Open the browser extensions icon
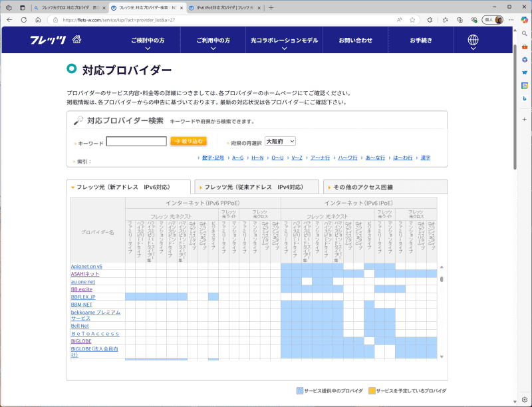The height and width of the screenshot is (407, 532). point(430,20)
